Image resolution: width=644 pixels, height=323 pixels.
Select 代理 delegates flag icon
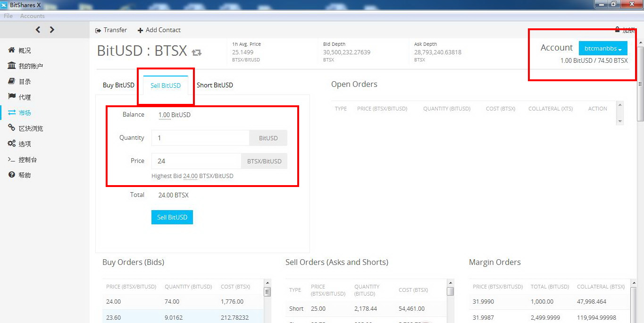(x=12, y=97)
